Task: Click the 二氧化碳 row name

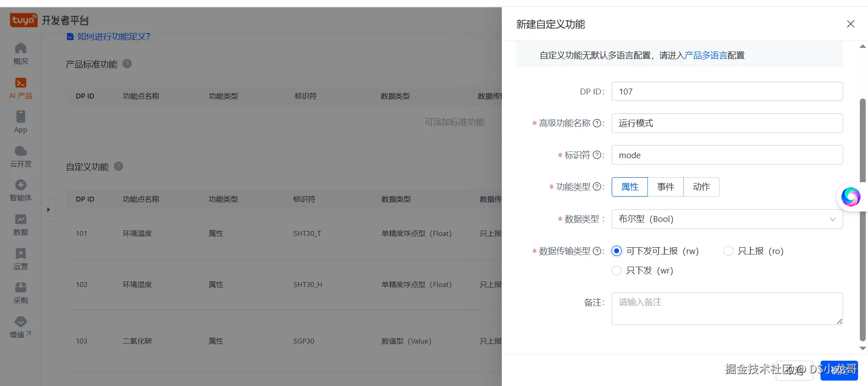Action: pyautogui.click(x=137, y=341)
